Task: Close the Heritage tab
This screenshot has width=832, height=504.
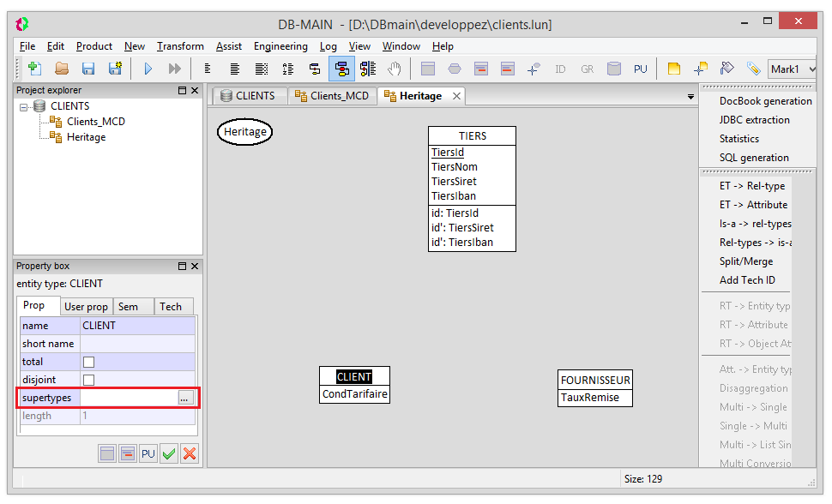Action: (x=456, y=96)
